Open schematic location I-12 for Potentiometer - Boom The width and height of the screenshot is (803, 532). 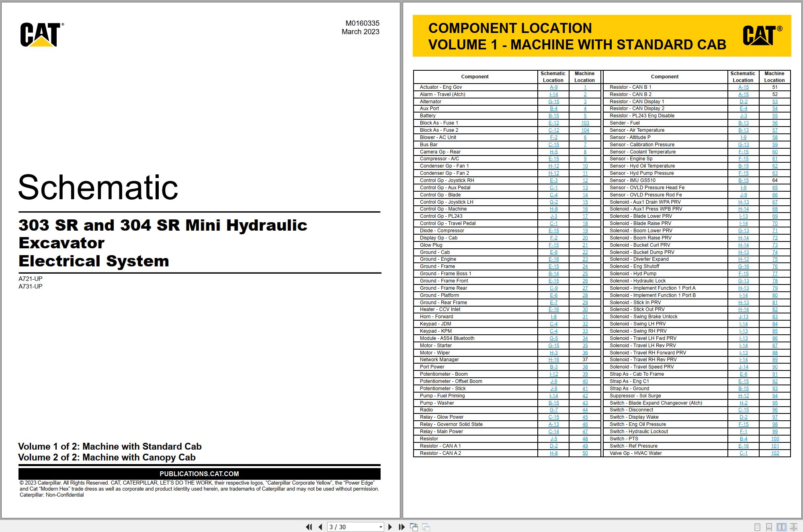[x=553, y=374]
